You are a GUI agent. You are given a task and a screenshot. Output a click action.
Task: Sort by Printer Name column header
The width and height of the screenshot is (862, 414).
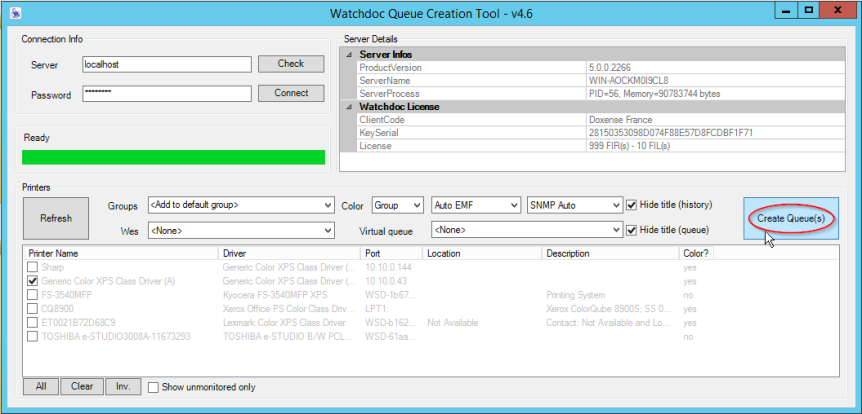120,254
